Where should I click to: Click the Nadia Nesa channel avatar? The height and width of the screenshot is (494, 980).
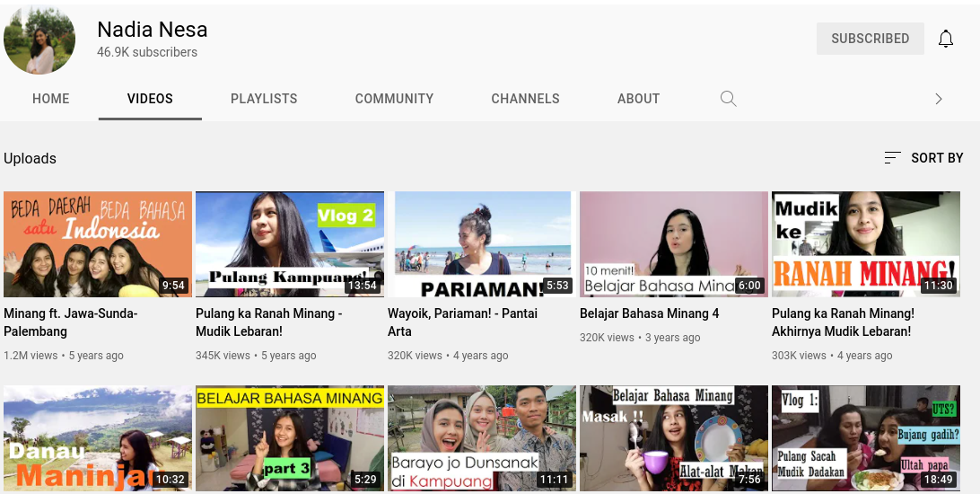coord(39,40)
